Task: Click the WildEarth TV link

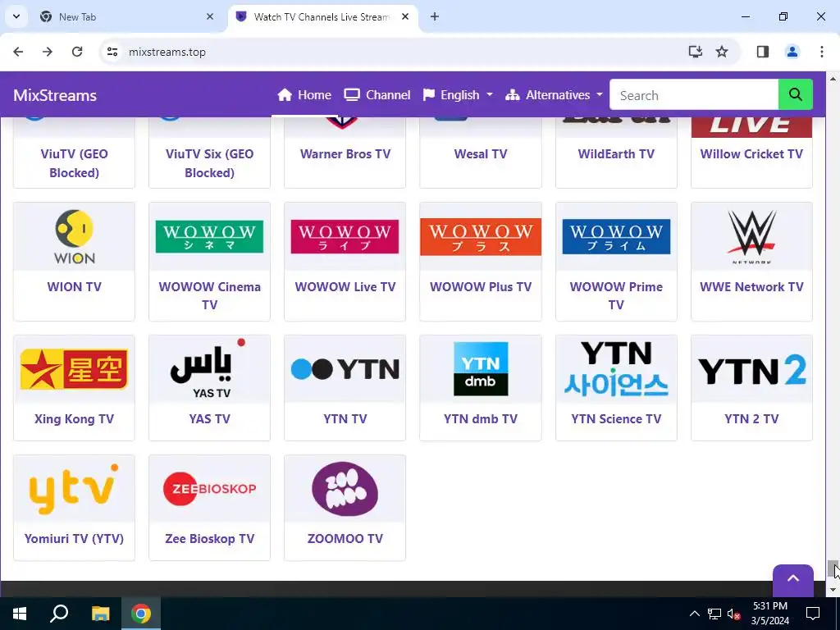Action: (x=616, y=153)
